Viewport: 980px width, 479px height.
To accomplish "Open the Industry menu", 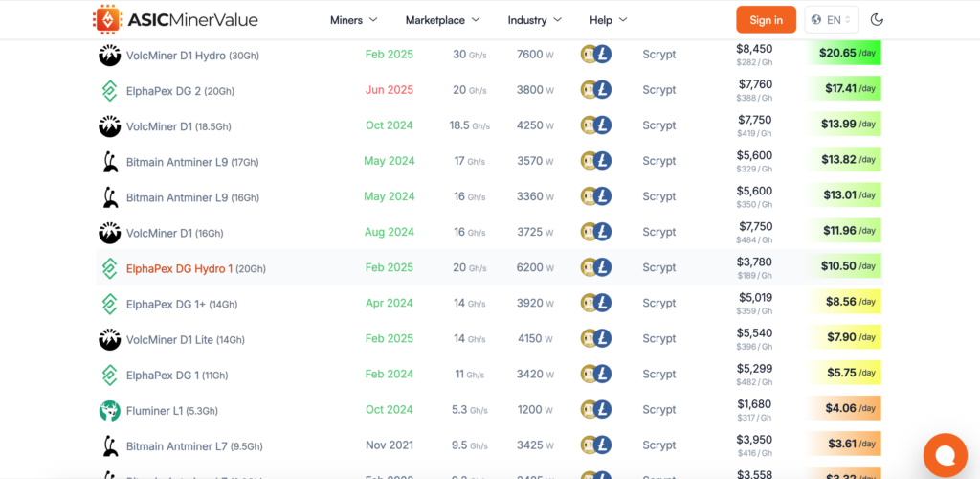I will (534, 20).
